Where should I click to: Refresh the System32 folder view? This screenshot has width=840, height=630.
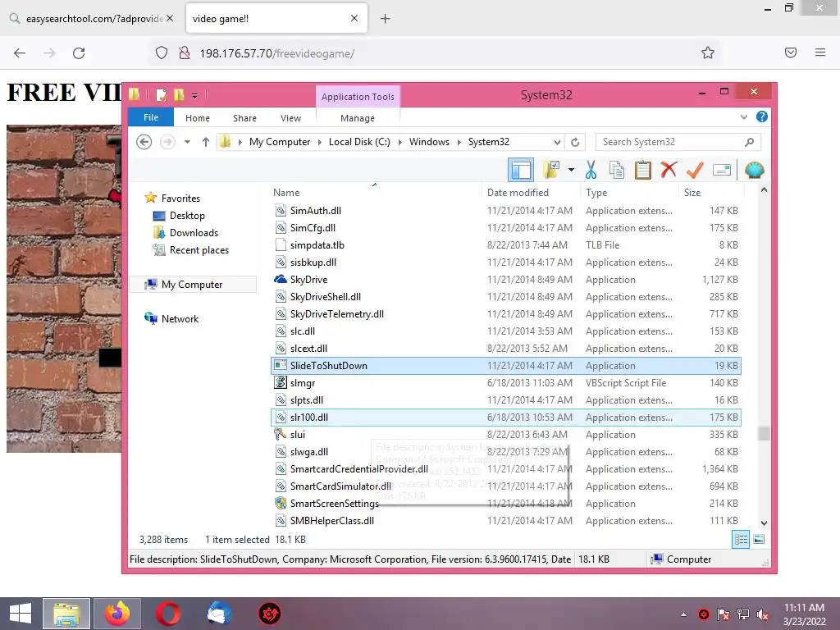point(575,142)
